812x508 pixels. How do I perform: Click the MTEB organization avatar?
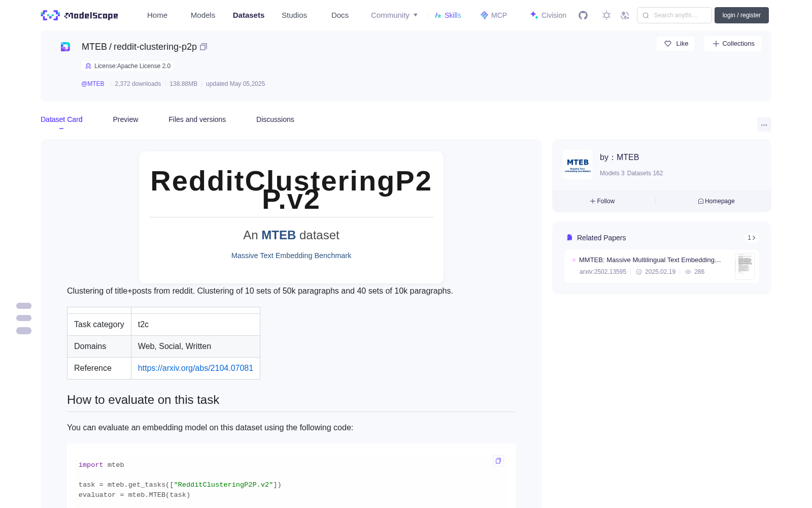pos(578,165)
